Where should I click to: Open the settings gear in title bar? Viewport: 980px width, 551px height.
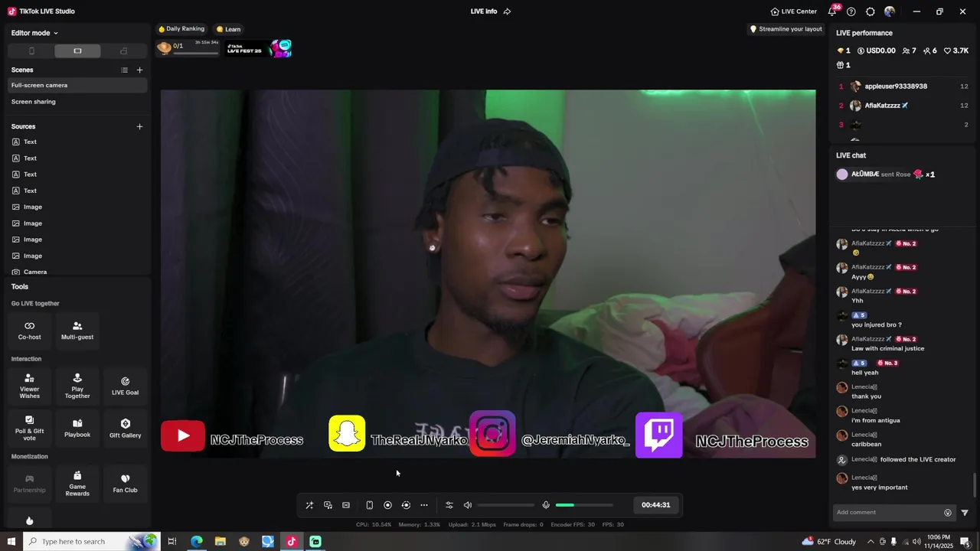tap(871, 11)
